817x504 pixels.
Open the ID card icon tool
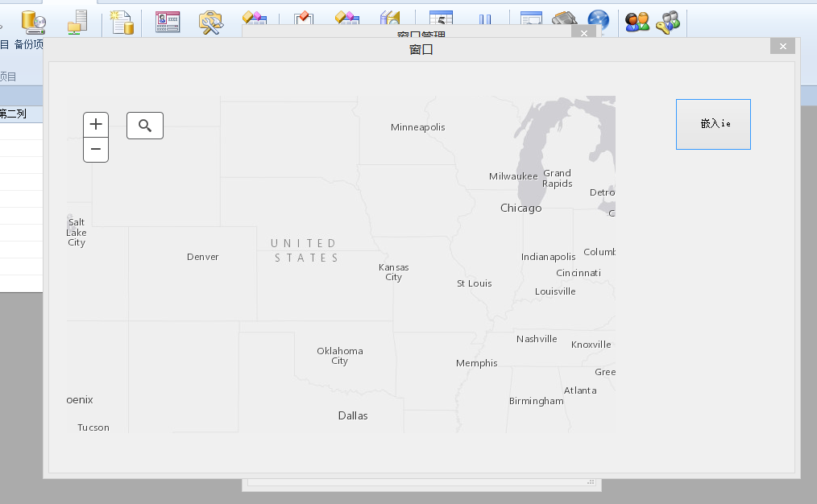(168, 23)
